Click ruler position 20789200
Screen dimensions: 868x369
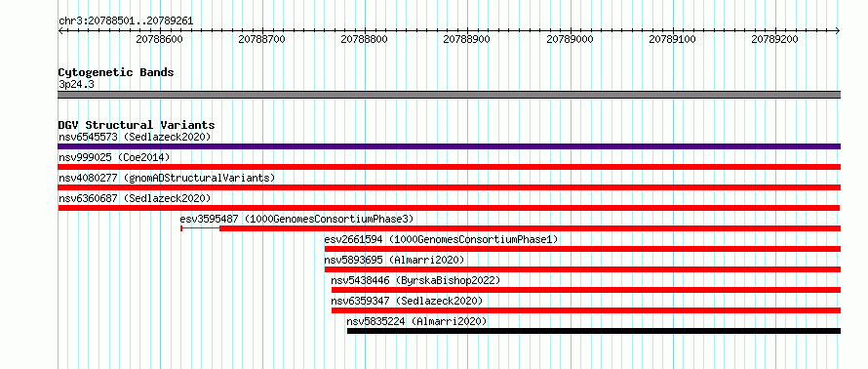pos(775,39)
